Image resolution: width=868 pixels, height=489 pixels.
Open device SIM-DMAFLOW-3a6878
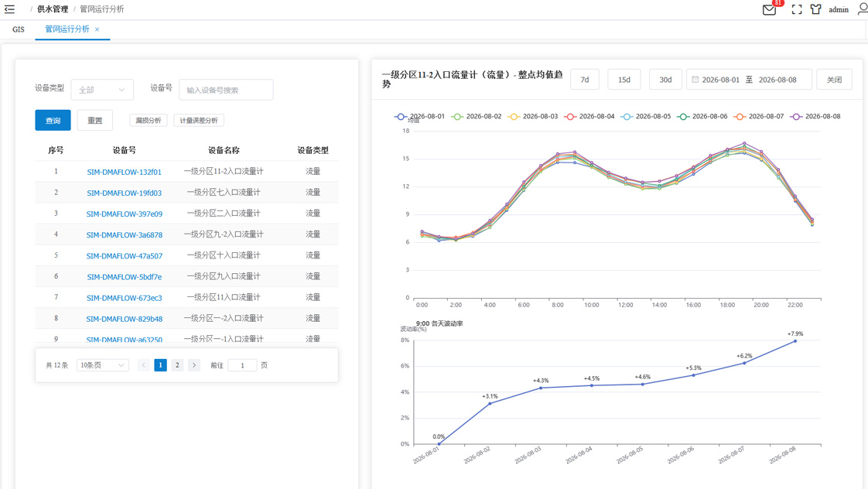(124, 234)
